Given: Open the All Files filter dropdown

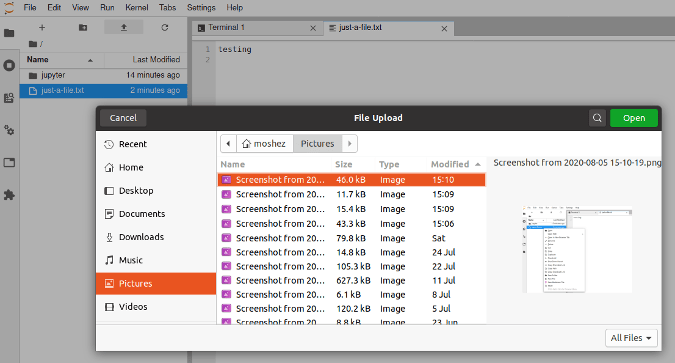Looking at the screenshot, I should click(631, 338).
